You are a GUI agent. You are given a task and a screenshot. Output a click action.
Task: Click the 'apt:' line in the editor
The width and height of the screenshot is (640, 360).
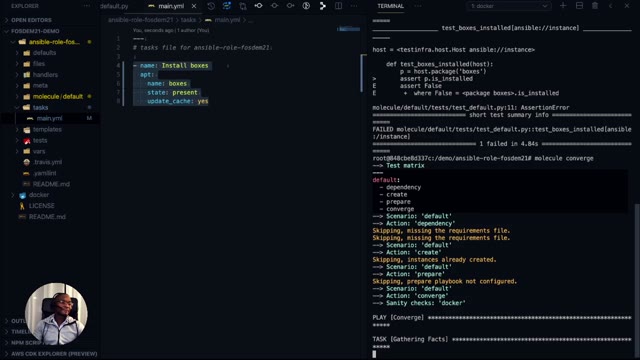tap(147, 74)
